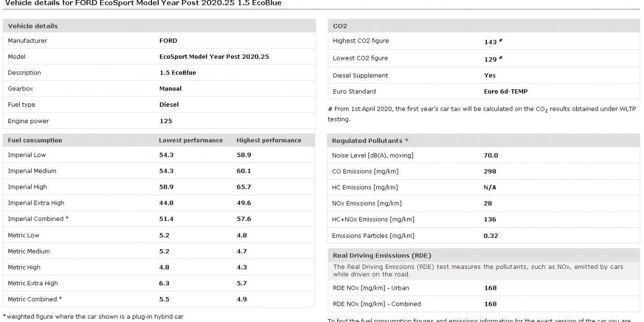Click the 1.5 EcoBlue description value
Screen dimensions: 644x322
(179, 73)
